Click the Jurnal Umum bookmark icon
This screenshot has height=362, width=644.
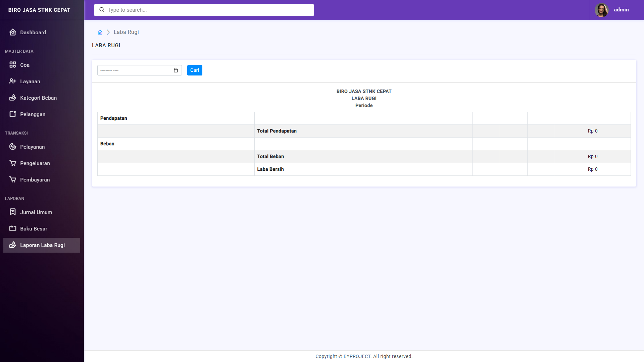pos(13,212)
